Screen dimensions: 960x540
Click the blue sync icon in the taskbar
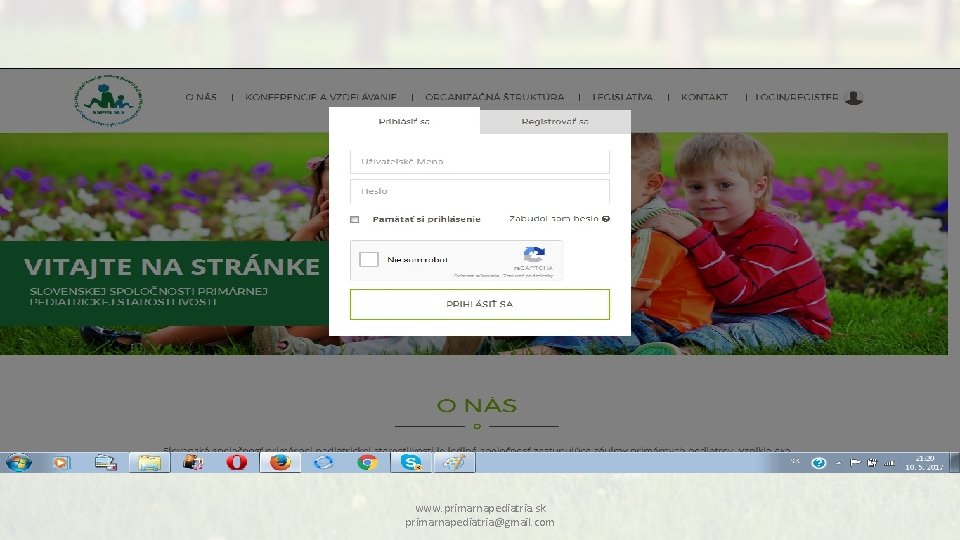[x=323, y=462]
